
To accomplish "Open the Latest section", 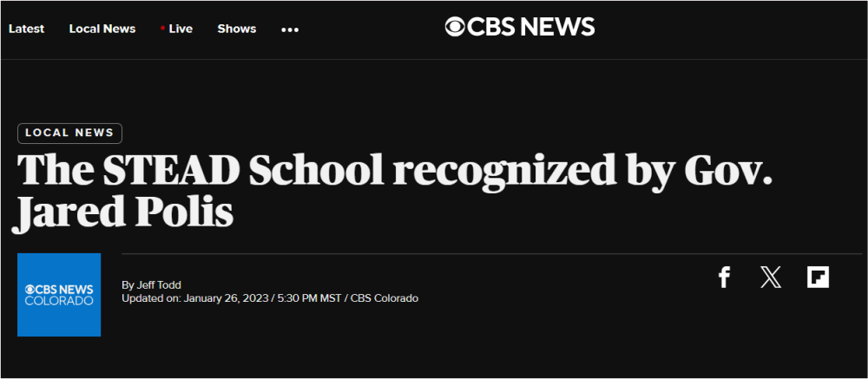I will tap(26, 29).
